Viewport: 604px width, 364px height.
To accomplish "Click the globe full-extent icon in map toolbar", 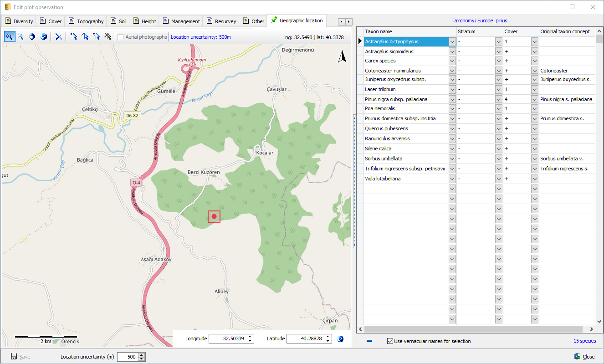I will point(44,37).
